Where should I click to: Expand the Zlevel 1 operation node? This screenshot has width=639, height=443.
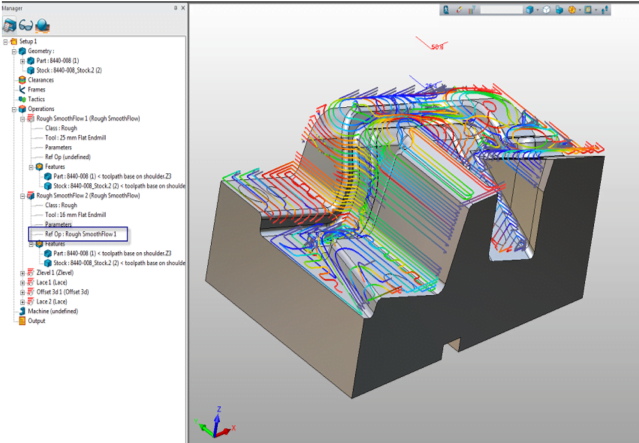click(x=23, y=272)
